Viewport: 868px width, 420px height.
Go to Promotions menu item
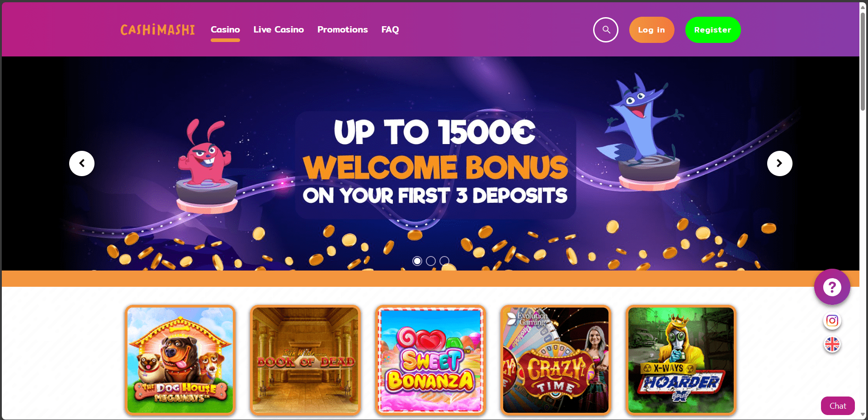point(343,30)
